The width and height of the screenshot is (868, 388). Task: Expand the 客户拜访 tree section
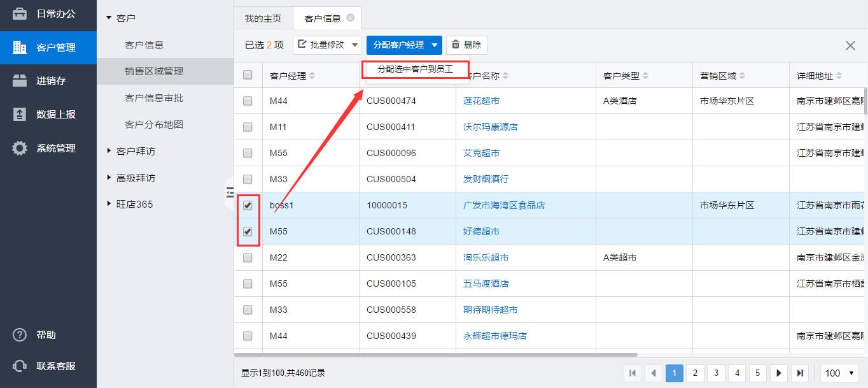[109, 152]
